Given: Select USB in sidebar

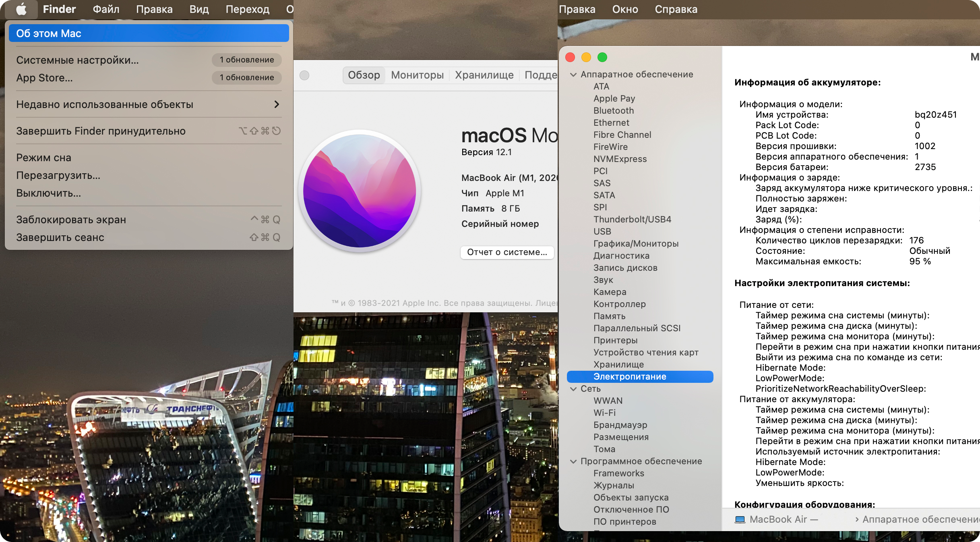Looking at the screenshot, I should pyautogui.click(x=602, y=232).
